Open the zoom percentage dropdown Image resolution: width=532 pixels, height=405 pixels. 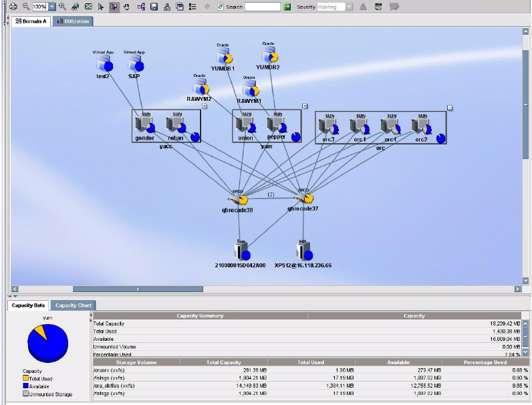51,7
